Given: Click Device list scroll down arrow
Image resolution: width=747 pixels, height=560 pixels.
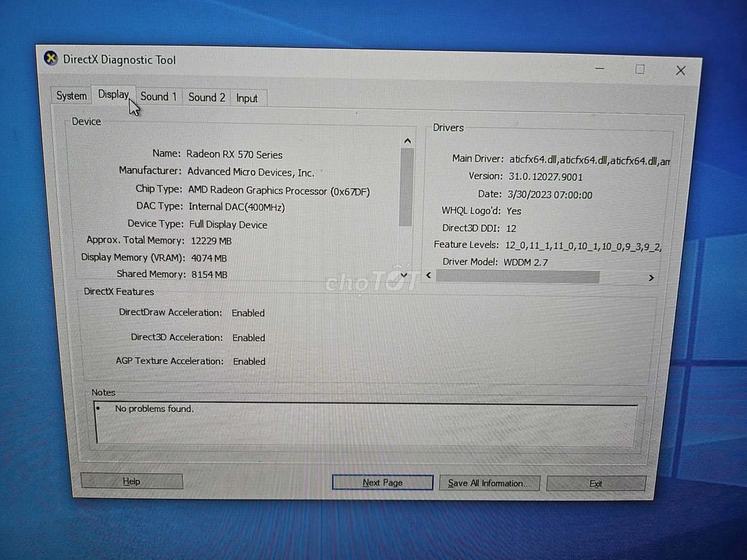Looking at the screenshot, I should coord(404,275).
